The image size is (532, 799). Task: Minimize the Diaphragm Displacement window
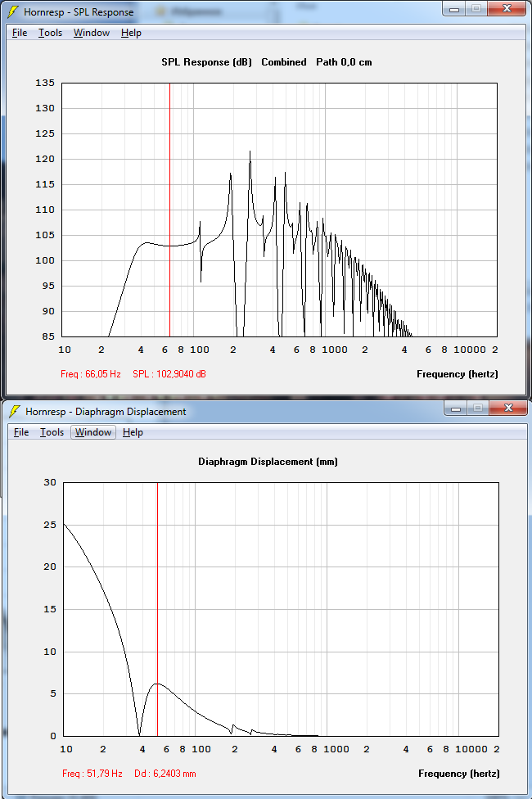click(456, 409)
